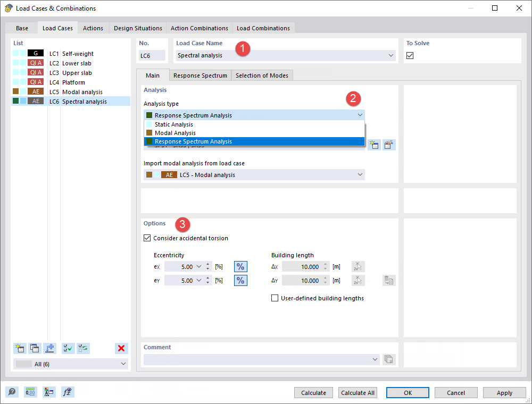This screenshot has width=532, height=404.
Task: Delete load case with red X icon
Action: pyautogui.click(x=121, y=348)
